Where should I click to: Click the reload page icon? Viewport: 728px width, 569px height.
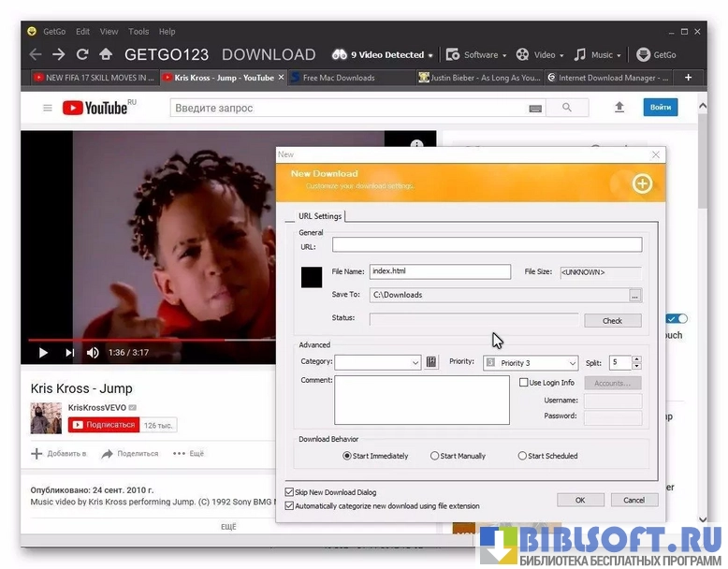(82, 54)
